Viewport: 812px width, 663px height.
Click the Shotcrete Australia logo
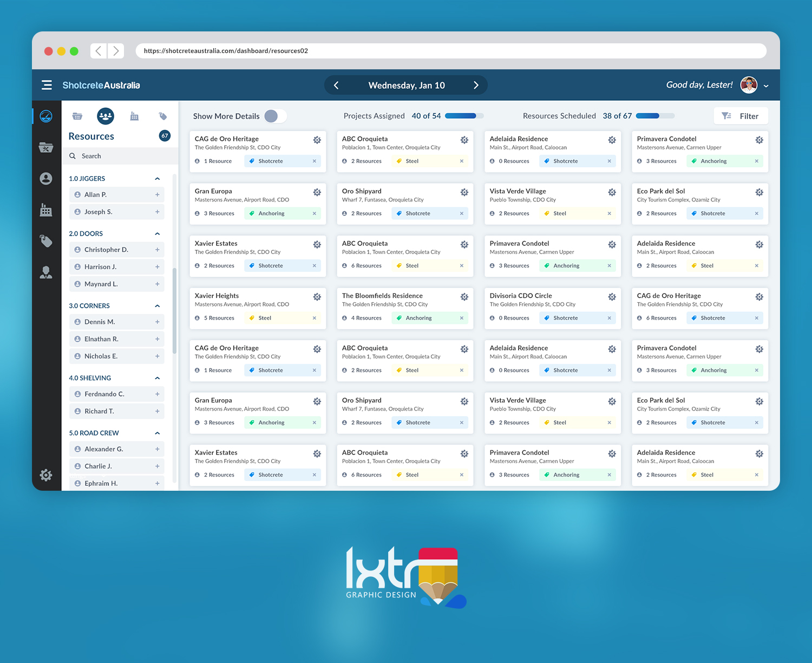(x=101, y=86)
